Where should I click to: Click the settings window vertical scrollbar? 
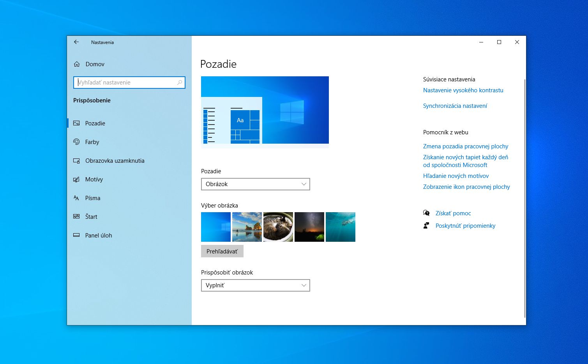click(x=524, y=199)
